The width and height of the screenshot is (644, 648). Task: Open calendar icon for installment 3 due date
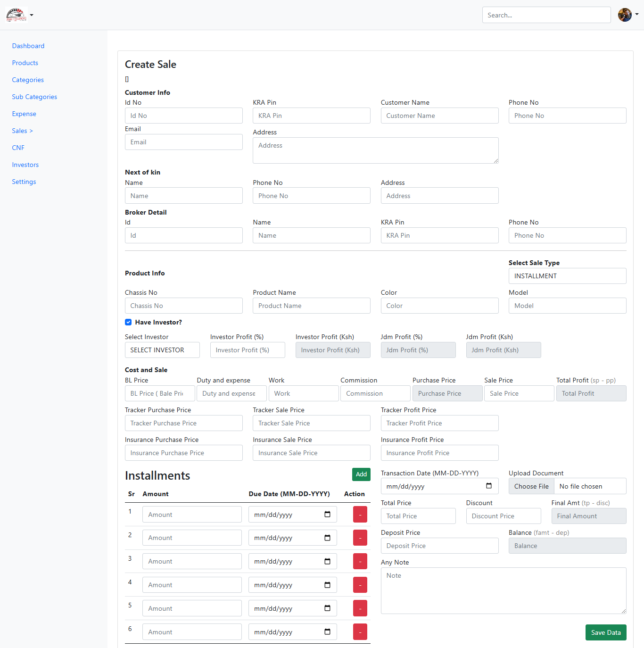pos(327,561)
